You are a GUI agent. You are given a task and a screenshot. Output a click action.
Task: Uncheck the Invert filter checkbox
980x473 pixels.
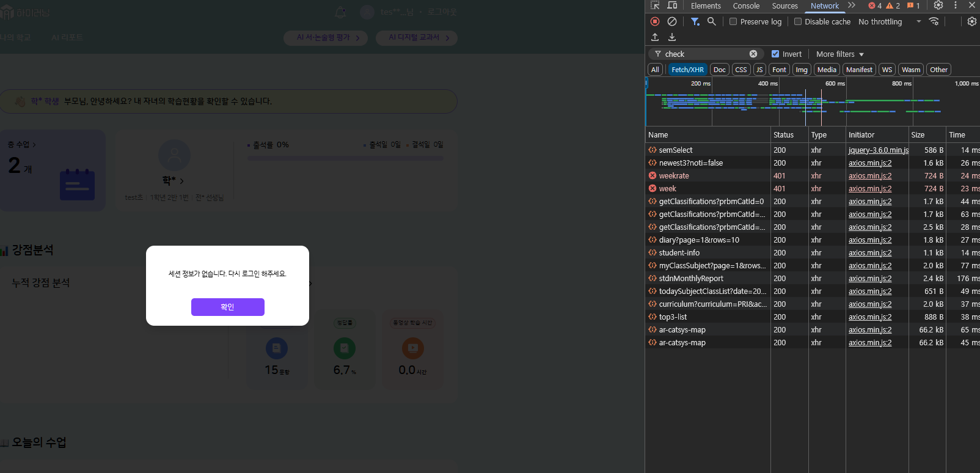coord(775,54)
